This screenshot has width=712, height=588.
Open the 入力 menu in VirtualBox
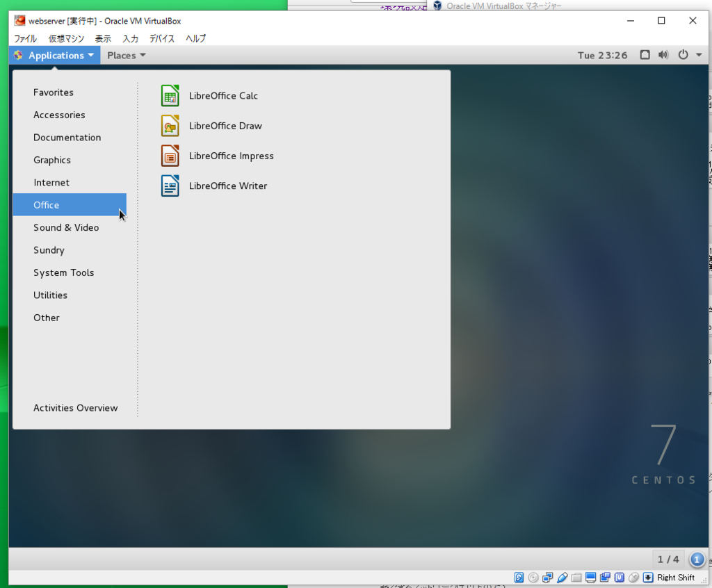[130, 39]
